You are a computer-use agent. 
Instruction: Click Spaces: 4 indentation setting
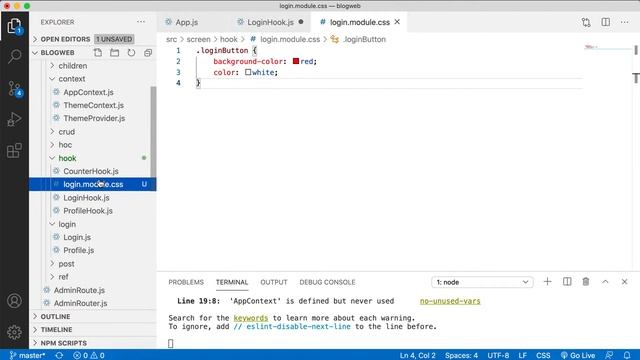click(461, 356)
